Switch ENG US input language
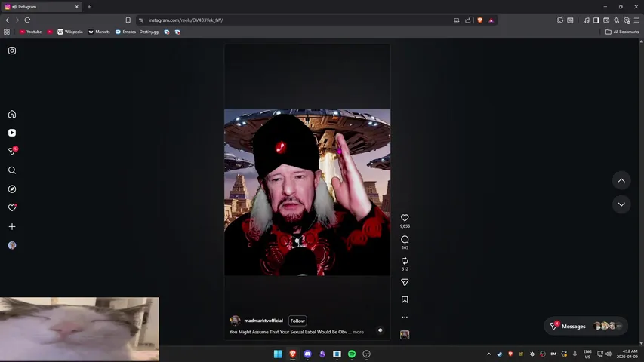The image size is (644, 362). pos(587,354)
